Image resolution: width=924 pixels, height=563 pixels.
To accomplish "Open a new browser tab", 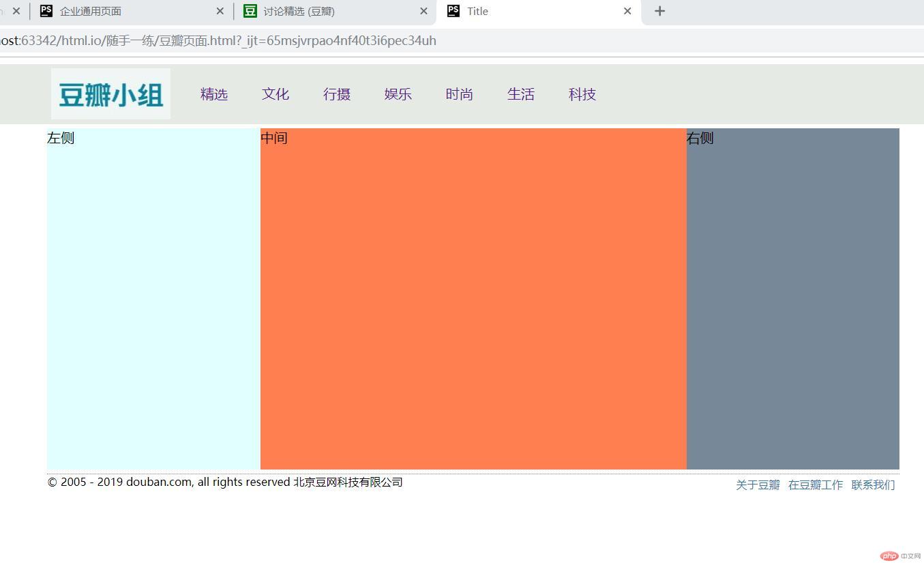I will (659, 11).
